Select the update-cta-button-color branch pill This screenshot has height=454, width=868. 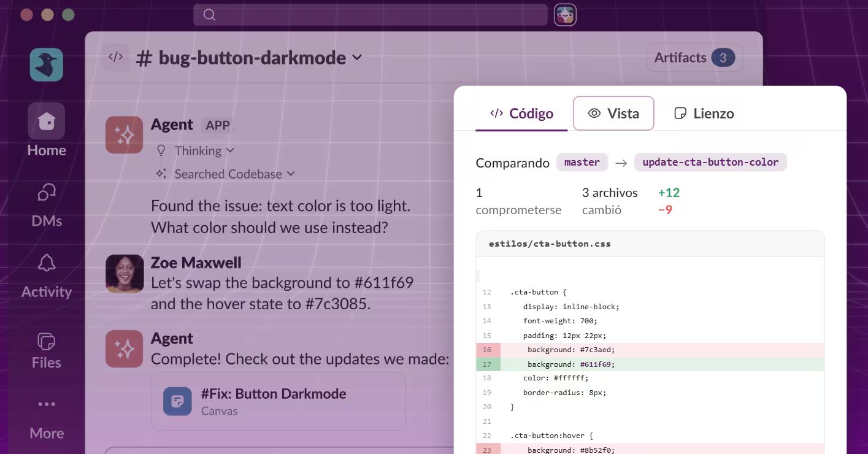(x=710, y=163)
